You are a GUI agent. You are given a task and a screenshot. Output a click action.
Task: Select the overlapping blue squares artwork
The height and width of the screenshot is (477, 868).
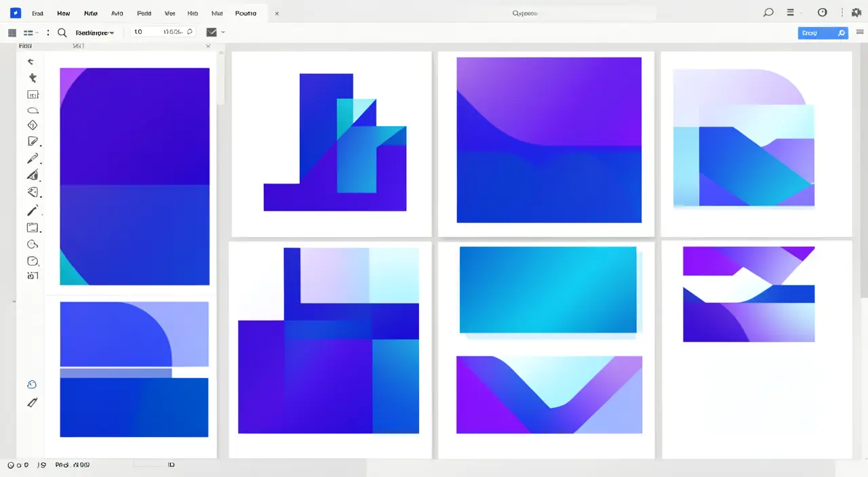[x=328, y=340]
